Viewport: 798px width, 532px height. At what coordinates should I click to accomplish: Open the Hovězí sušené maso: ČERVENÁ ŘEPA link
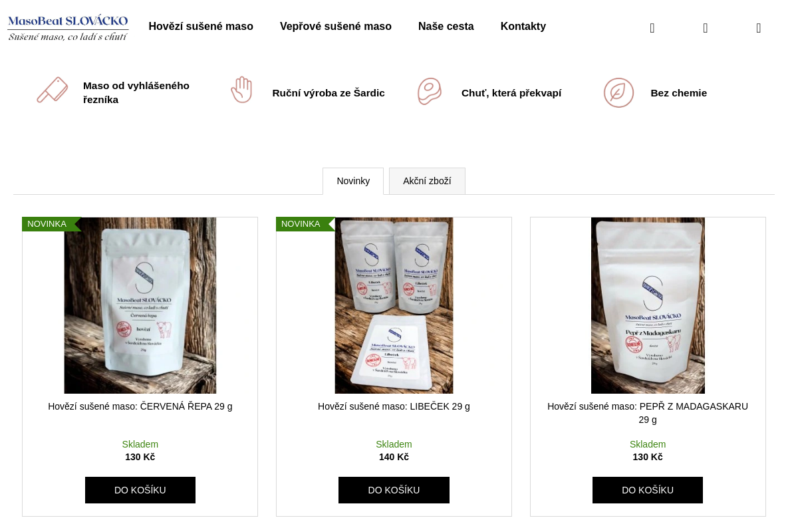140,406
